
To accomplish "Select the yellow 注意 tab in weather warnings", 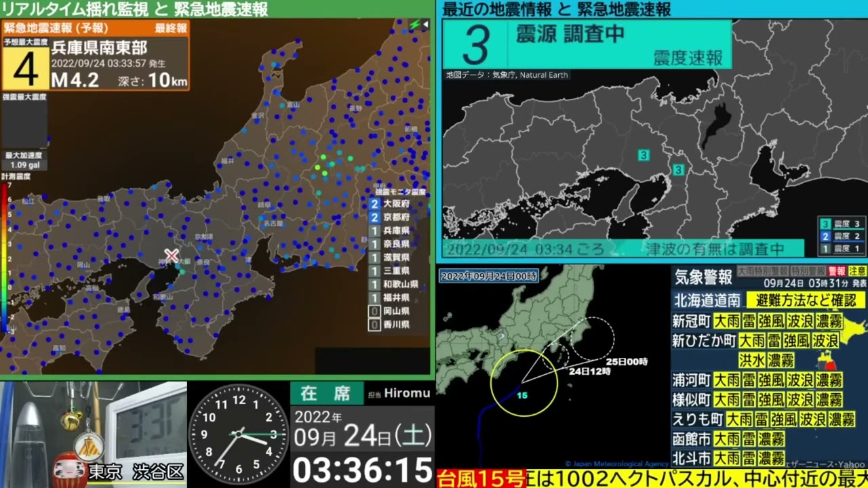I will tap(857, 271).
